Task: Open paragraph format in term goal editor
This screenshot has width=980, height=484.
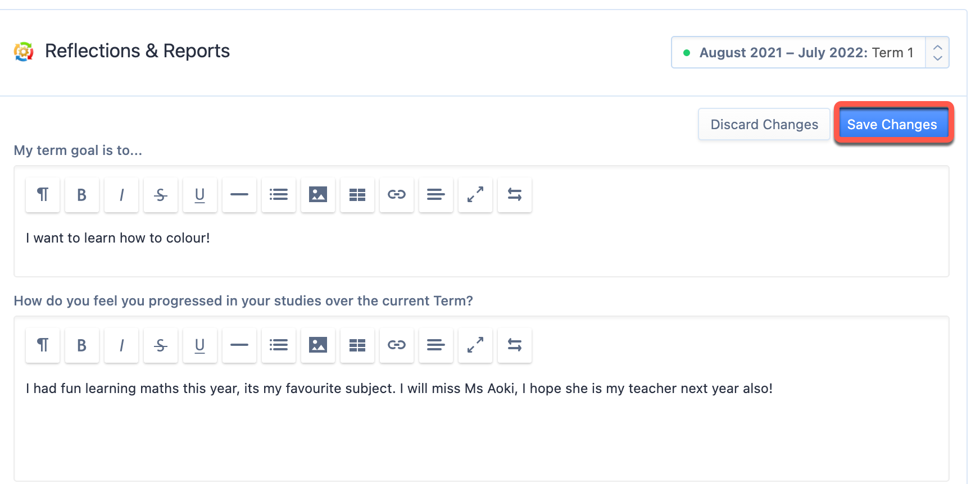Action: [43, 195]
